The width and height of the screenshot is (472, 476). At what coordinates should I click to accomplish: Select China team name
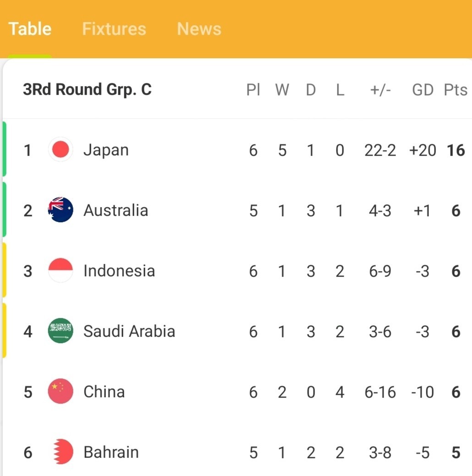coord(104,392)
